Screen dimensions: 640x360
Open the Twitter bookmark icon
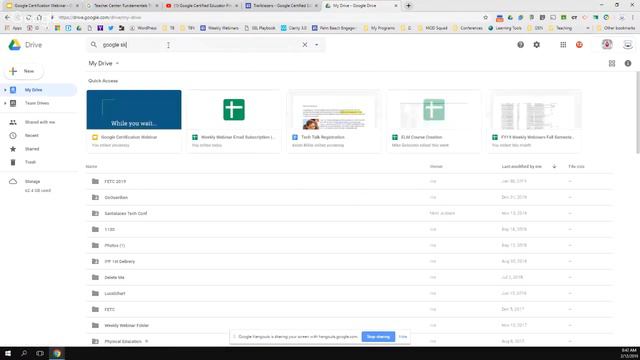[111, 28]
